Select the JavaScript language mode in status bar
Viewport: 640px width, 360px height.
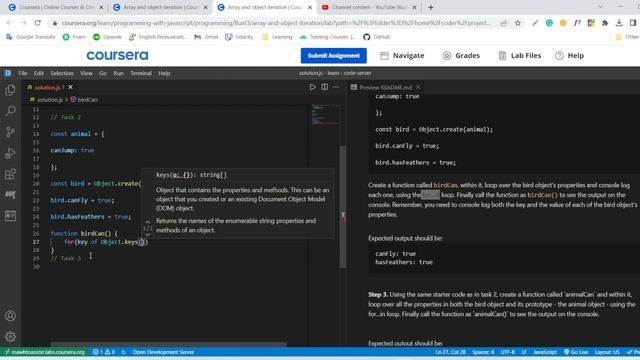(545, 352)
